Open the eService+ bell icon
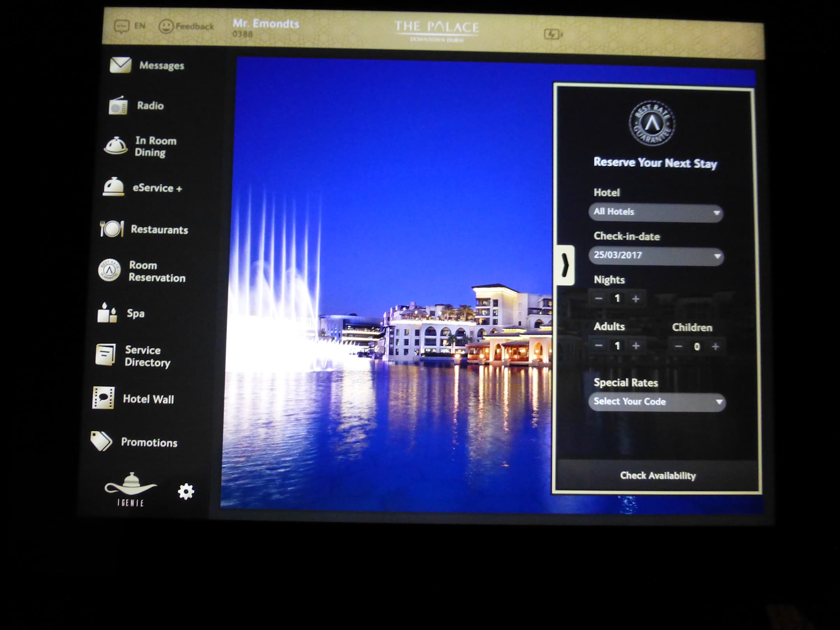This screenshot has width=840, height=630. click(113, 187)
